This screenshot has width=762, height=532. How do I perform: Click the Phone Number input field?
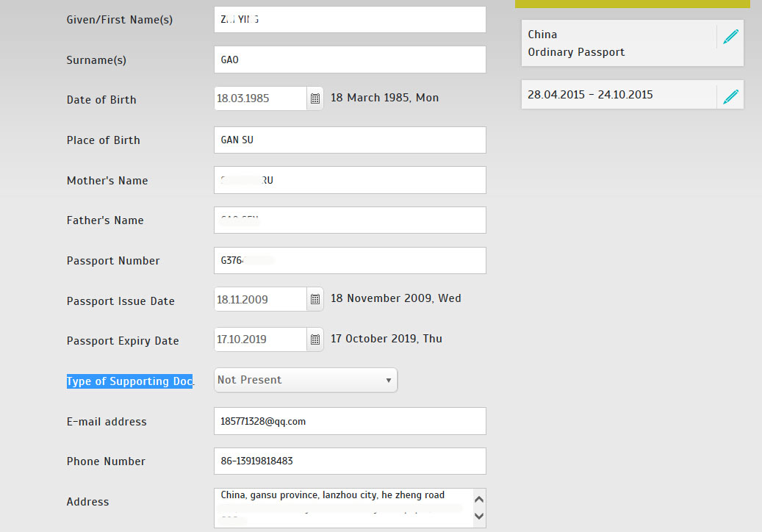(x=350, y=461)
